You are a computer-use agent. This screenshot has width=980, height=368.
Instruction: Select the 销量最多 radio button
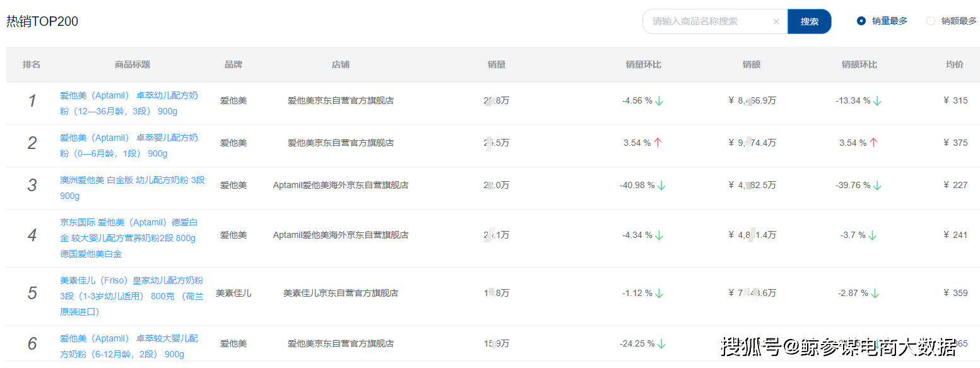click(861, 21)
